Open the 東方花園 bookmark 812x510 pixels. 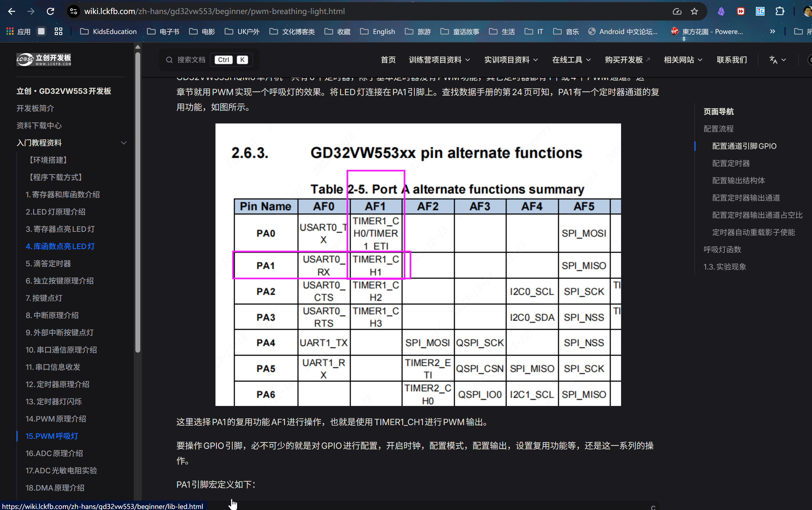pos(707,31)
